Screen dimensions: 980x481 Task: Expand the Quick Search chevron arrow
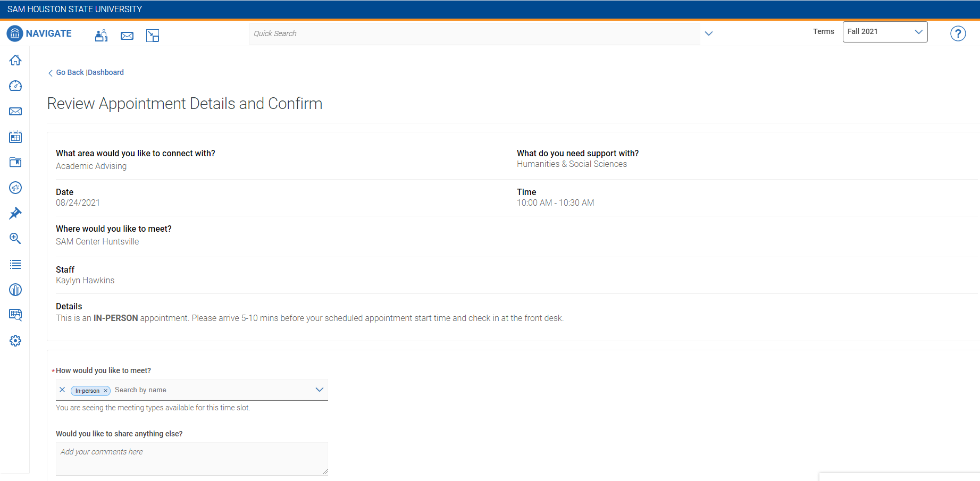[708, 33]
